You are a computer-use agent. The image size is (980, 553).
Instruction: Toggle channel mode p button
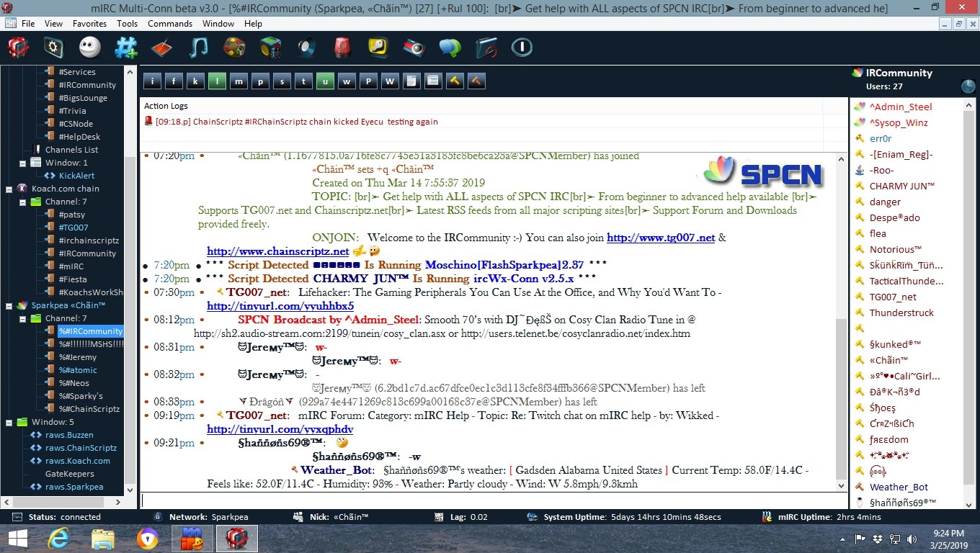coord(260,81)
